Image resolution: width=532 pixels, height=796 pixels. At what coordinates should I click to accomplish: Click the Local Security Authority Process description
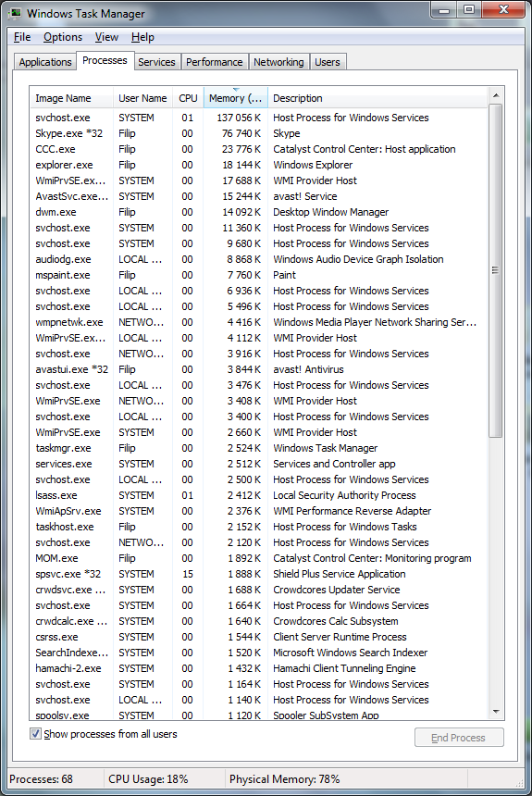(x=344, y=495)
